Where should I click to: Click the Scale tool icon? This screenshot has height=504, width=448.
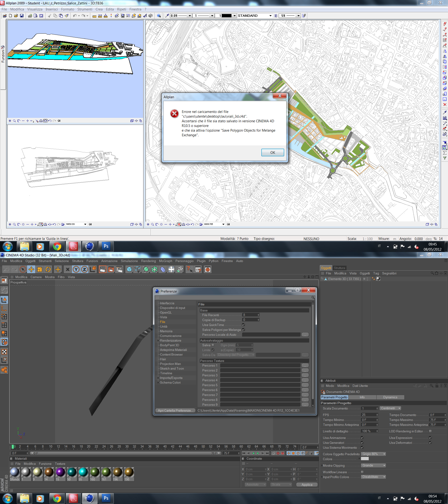[40, 269]
